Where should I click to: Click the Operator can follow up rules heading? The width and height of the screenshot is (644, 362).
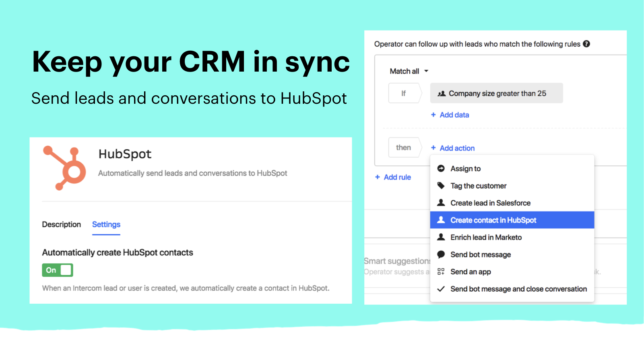pyautogui.click(x=477, y=44)
